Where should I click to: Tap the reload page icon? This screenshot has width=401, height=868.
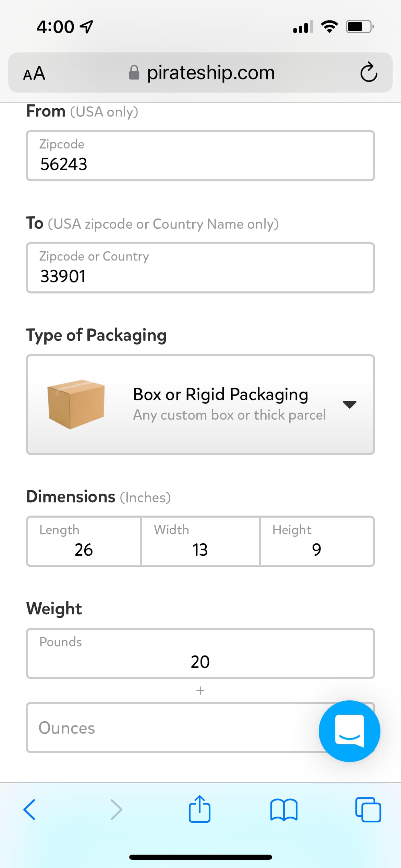(369, 72)
